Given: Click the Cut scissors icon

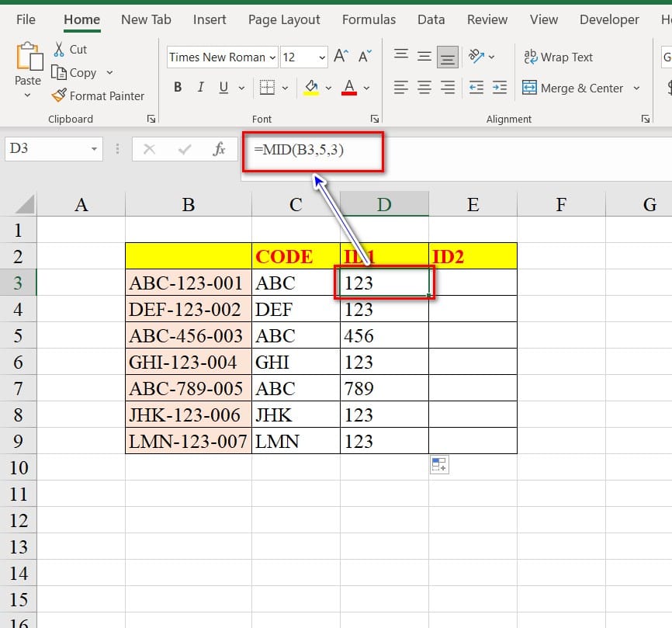Looking at the screenshot, I should point(60,50).
